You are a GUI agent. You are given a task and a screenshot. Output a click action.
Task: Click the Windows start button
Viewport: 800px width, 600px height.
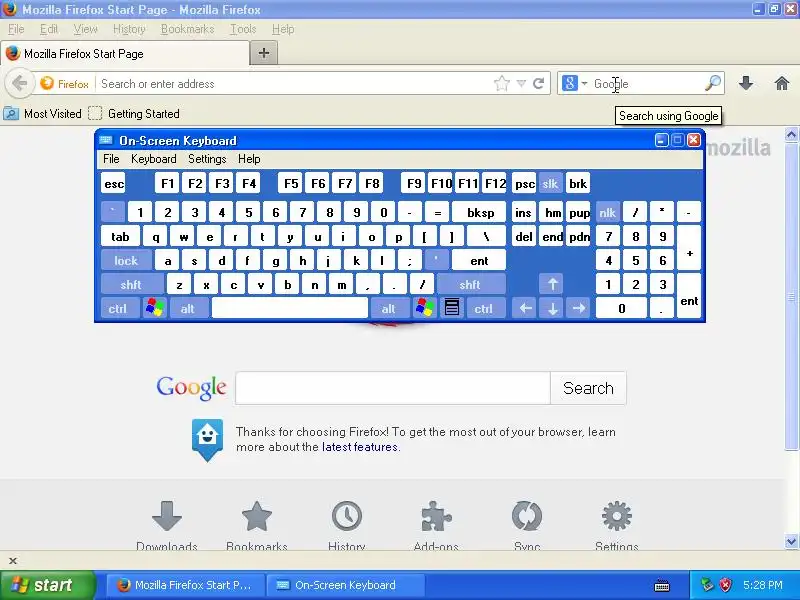(x=48, y=585)
